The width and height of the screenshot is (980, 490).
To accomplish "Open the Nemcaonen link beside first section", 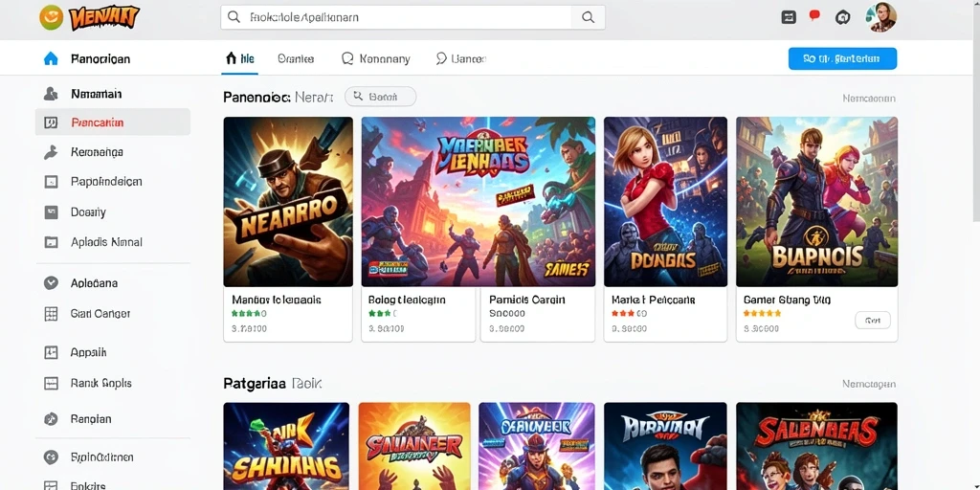I will 869,99.
